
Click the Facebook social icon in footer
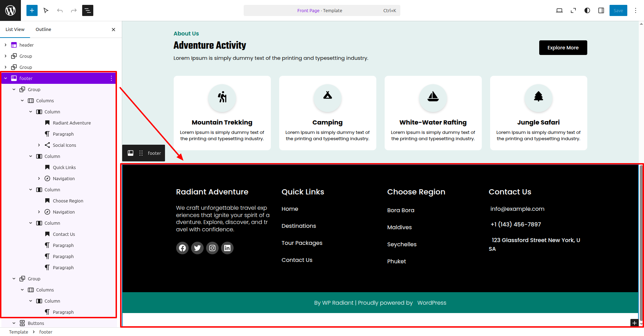click(182, 248)
